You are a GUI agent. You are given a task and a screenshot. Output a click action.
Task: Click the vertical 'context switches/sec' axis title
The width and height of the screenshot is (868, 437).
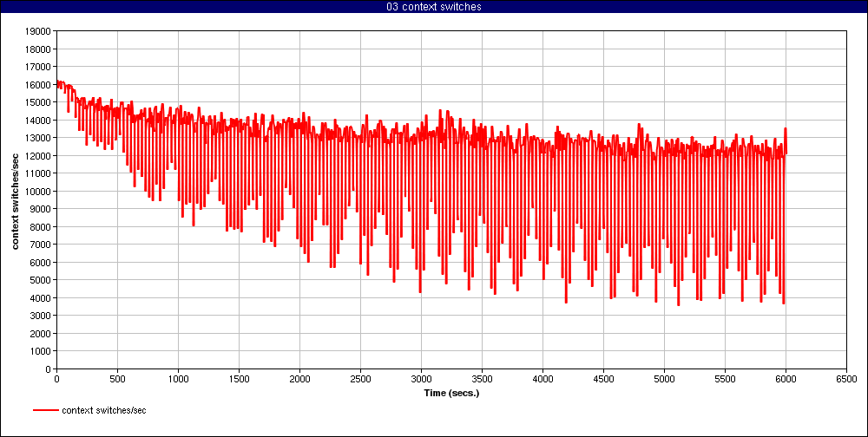(16, 199)
